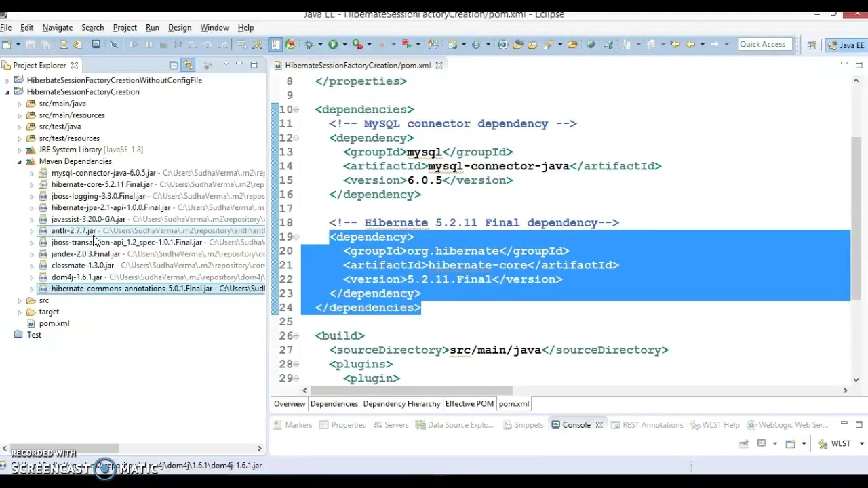Viewport: 868px width, 488px height.
Task: Open the Window menu
Action: click(214, 28)
